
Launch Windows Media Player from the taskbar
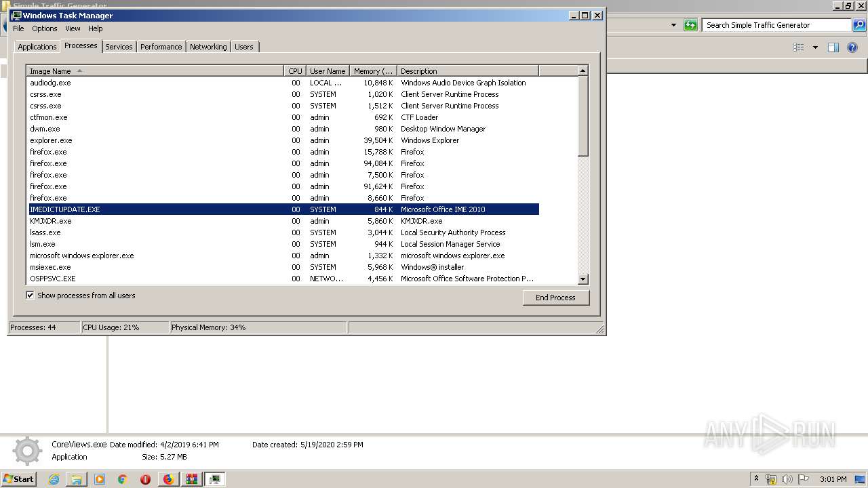pos(100,479)
